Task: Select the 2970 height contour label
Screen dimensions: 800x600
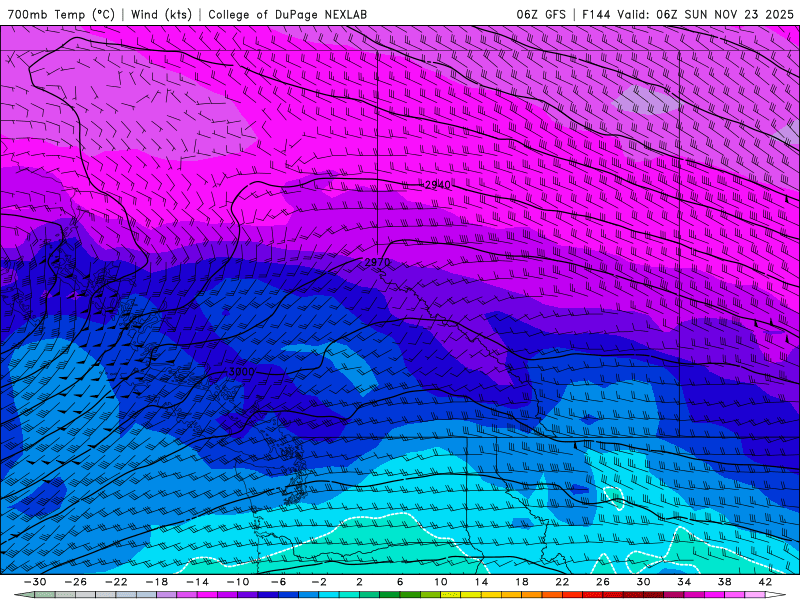Action: pyautogui.click(x=378, y=262)
